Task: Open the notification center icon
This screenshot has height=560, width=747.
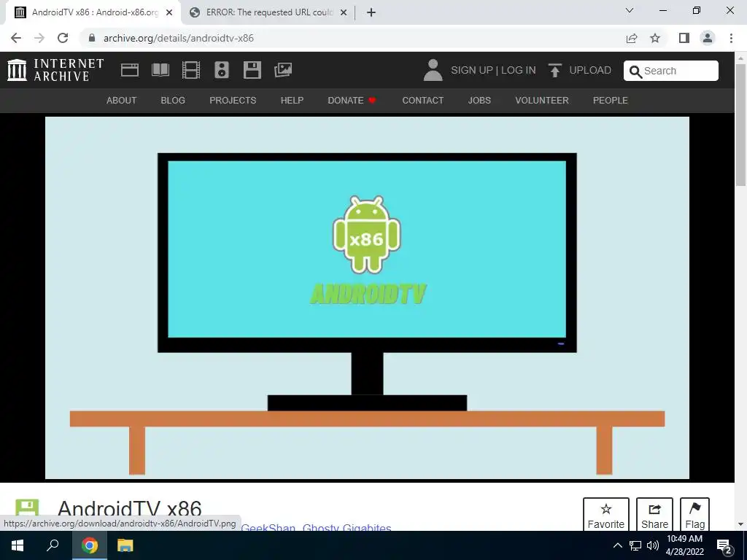Action: pos(724,545)
